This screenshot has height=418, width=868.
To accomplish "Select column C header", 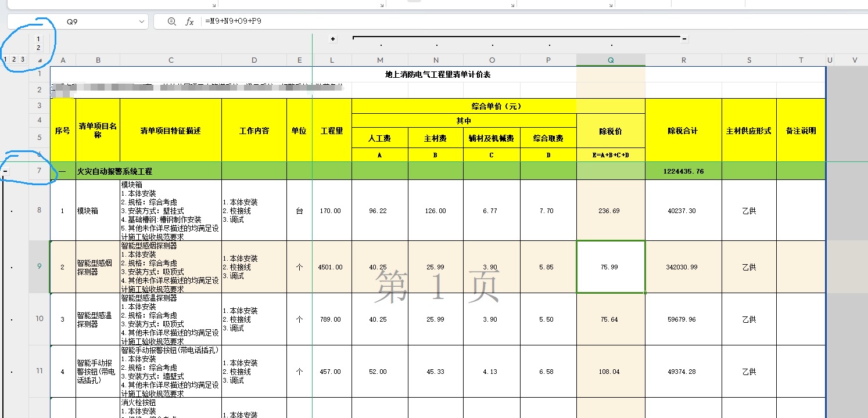I will pos(171,60).
